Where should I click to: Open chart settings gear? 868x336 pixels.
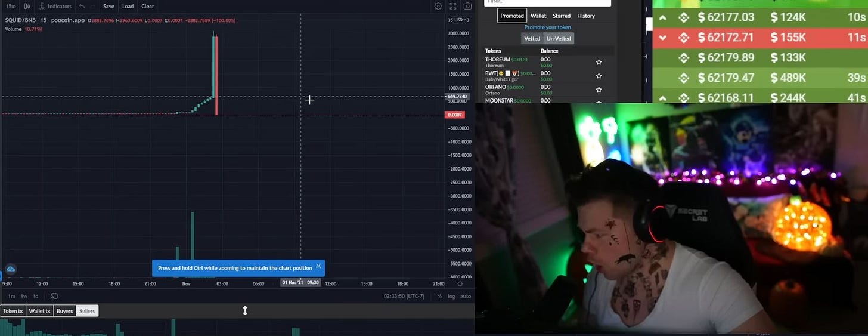438,6
